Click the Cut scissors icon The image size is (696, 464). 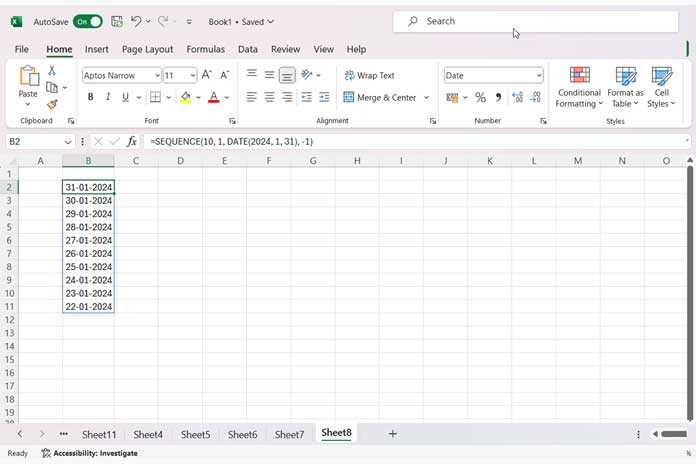click(52, 70)
